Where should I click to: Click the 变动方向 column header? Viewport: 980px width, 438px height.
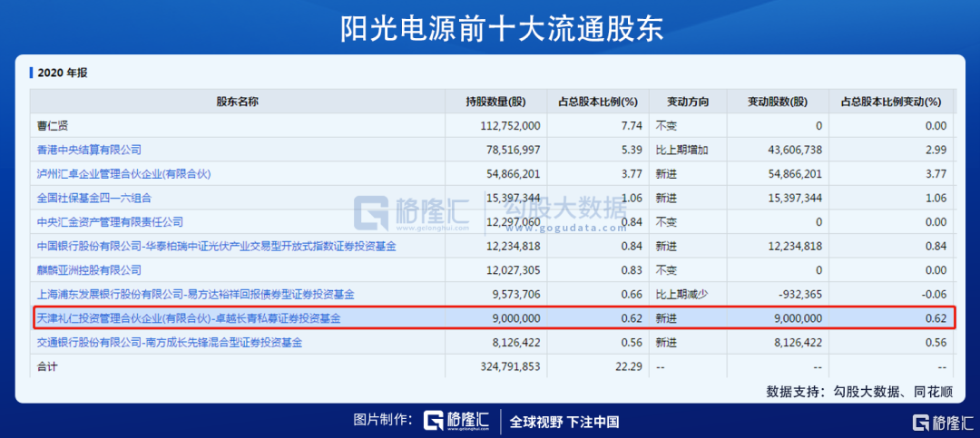point(688,102)
